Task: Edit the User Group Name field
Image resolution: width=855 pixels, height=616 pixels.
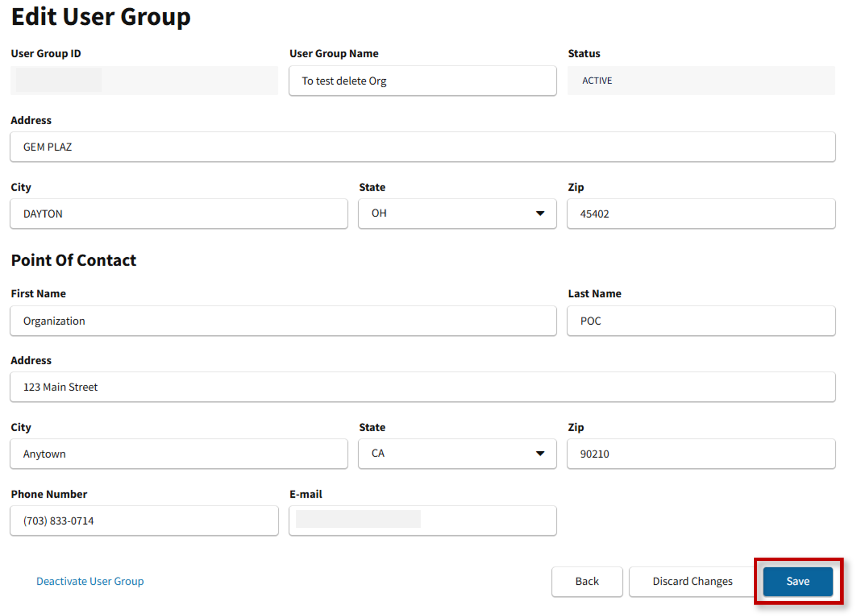Action: (x=423, y=81)
